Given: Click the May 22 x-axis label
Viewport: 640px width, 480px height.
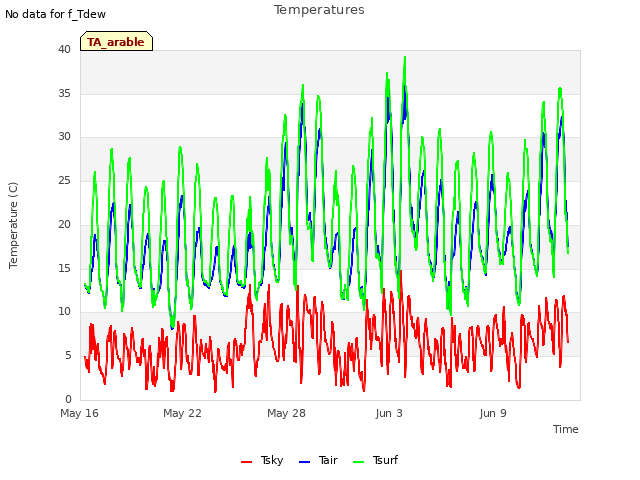Looking at the screenshot, I should point(182,413).
